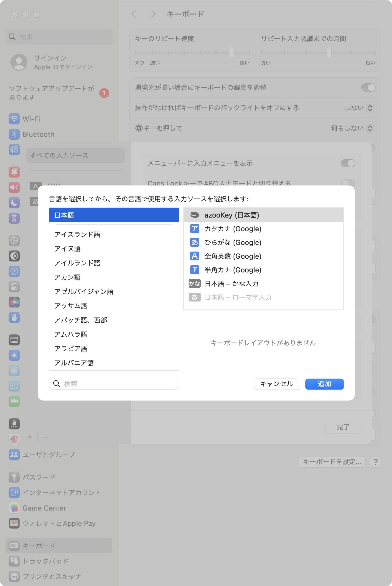
Task: Open Notifications bell icon in sidebar
Action: tap(14, 172)
